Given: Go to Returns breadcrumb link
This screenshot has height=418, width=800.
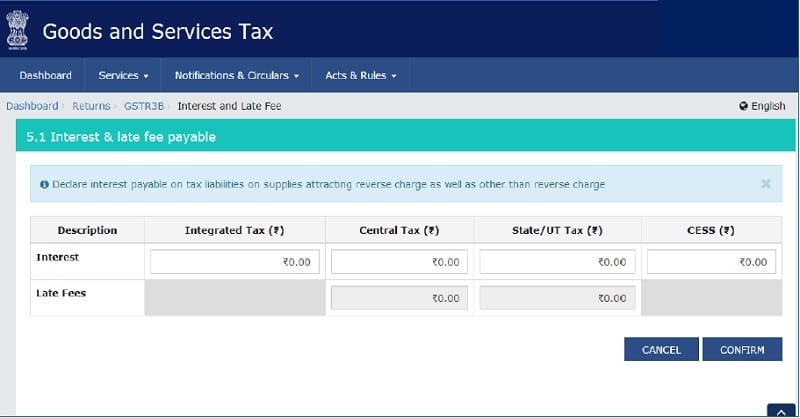Looking at the screenshot, I should [91, 106].
